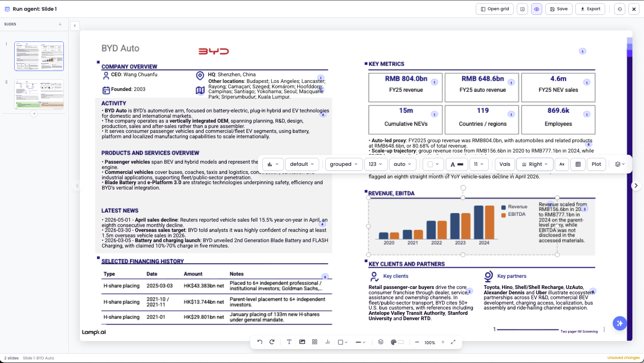Click the 'SELECTED FINANCING HISTORY' heading

[142, 261]
